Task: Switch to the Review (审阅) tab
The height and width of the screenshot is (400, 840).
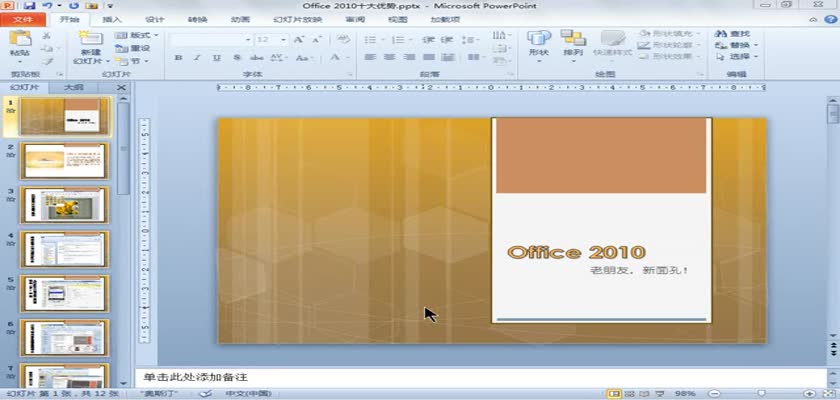Action: (x=355, y=20)
